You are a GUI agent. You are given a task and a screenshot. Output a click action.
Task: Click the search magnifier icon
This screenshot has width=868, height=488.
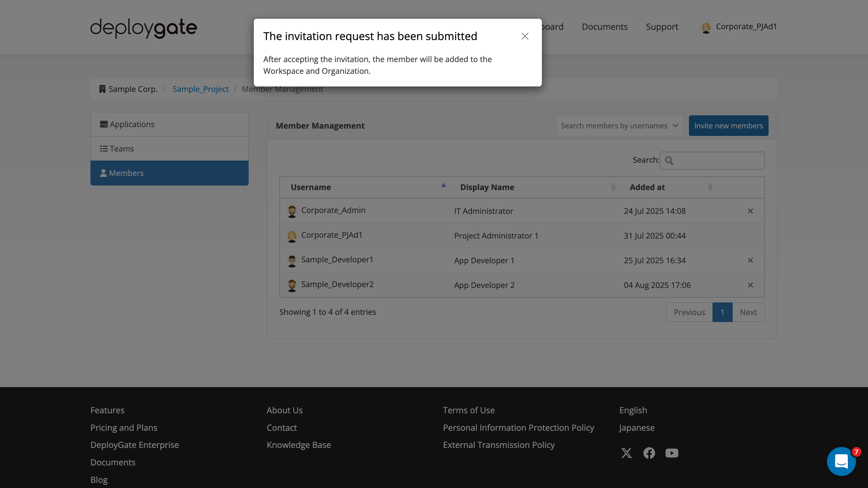(x=670, y=161)
